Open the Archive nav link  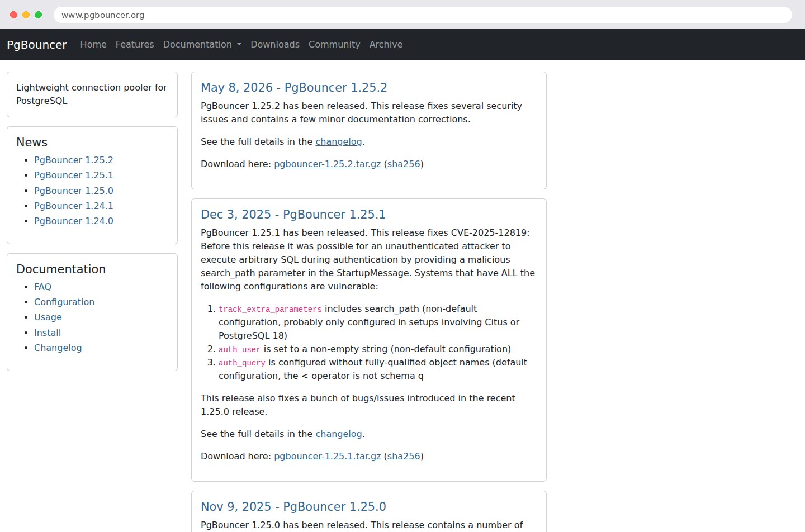pyautogui.click(x=386, y=44)
